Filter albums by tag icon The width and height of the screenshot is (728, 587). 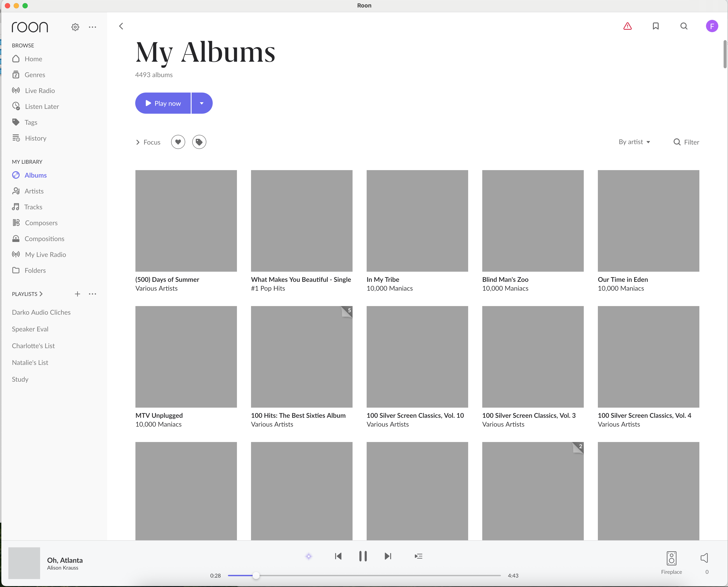tap(199, 142)
